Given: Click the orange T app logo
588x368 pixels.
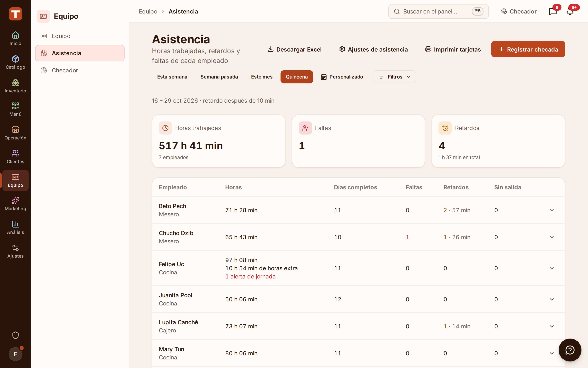Looking at the screenshot, I should (15, 14).
